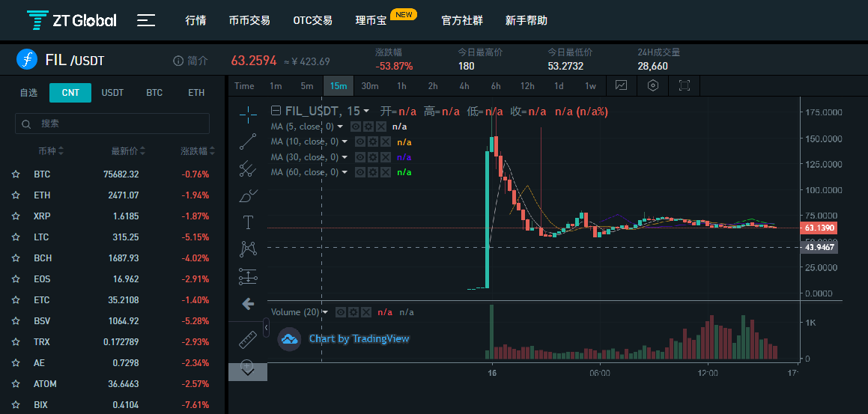Select the brush drawing tool
This screenshot has height=414, width=868.
[x=247, y=196]
